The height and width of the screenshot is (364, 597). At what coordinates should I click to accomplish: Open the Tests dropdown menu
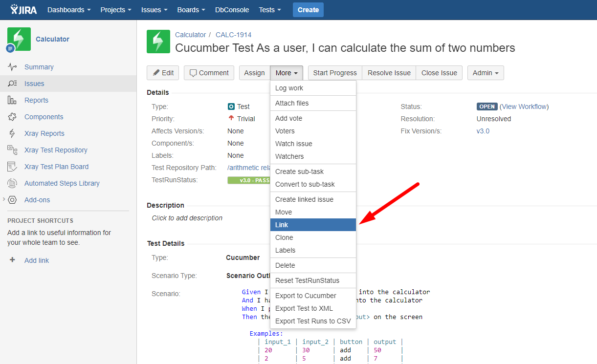pyautogui.click(x=270, y=10)
